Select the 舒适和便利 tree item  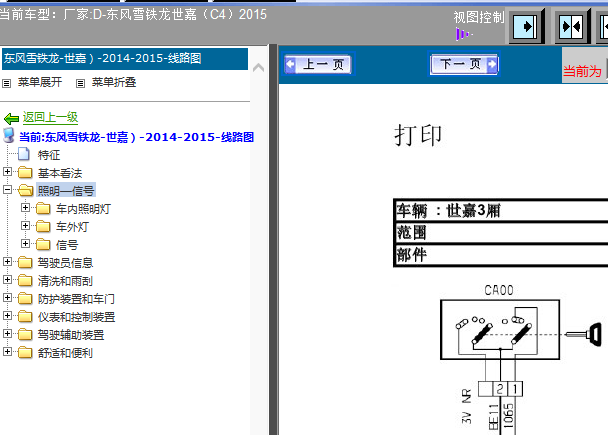[65, 353]
